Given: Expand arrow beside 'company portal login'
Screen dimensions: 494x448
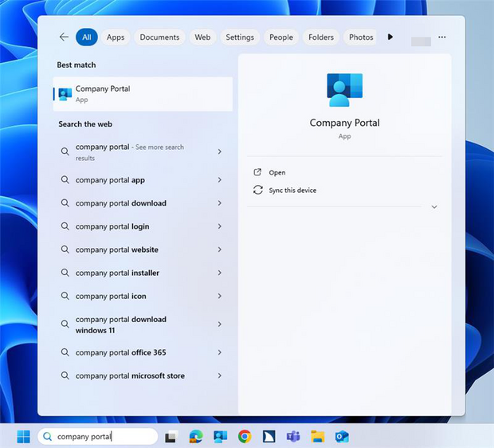Looking at the screenshot, I should click(220, 226).
